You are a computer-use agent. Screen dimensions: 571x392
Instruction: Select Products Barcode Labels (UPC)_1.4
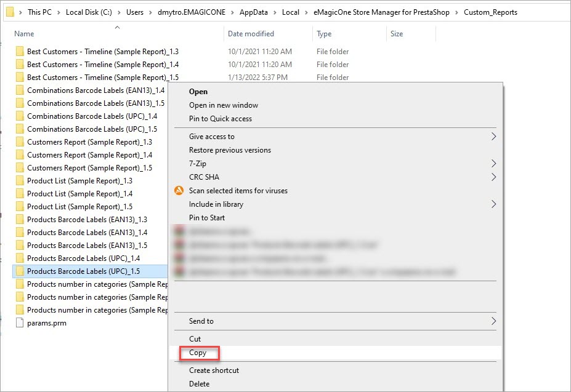83,258
